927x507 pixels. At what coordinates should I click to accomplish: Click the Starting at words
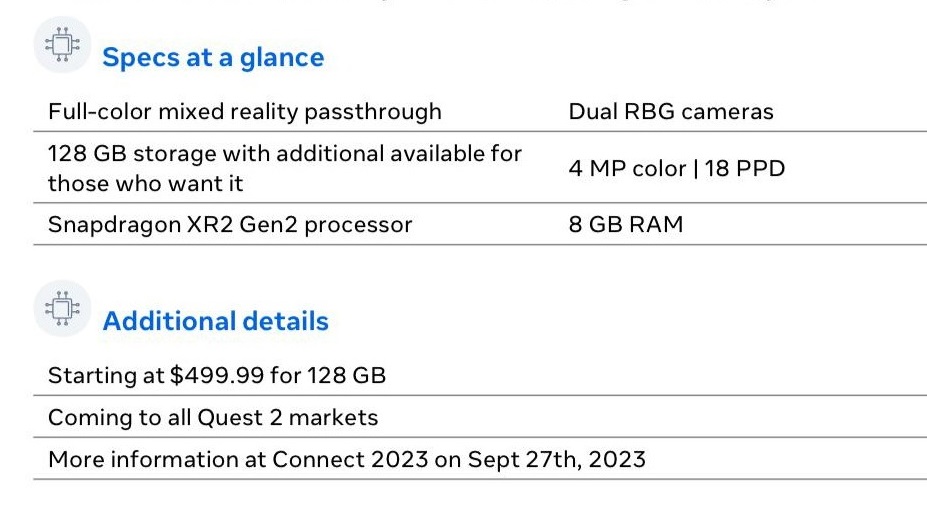(x=106, y=376)
